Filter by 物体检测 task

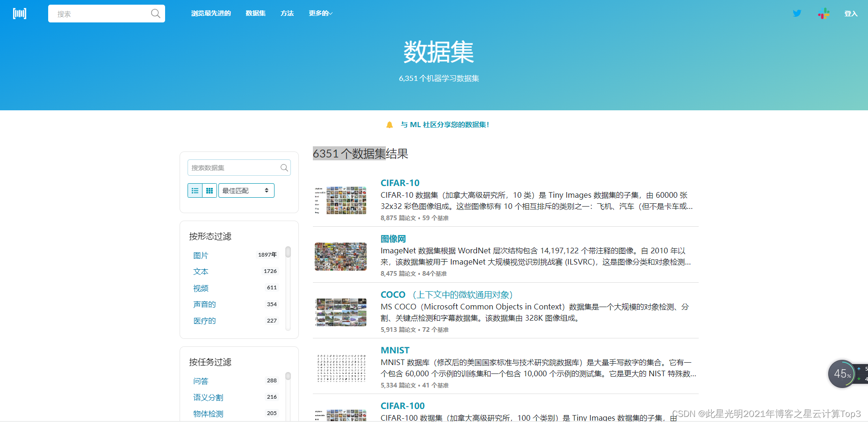click(208, 414)
